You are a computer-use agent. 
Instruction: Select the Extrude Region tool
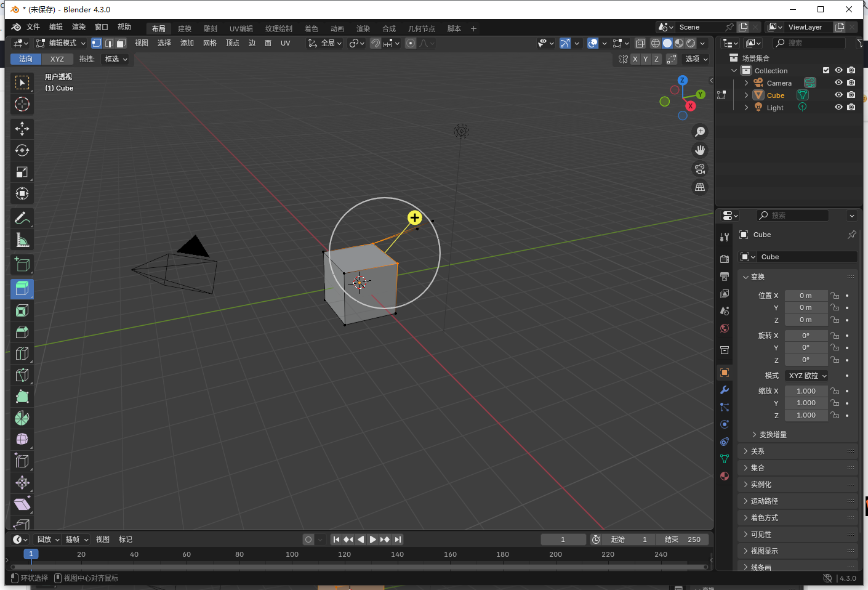(x=22, y=289)
